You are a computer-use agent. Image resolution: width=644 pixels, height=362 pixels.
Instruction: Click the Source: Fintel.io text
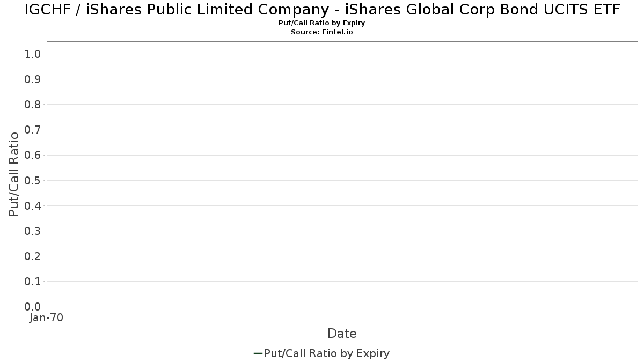coord(322,32)
